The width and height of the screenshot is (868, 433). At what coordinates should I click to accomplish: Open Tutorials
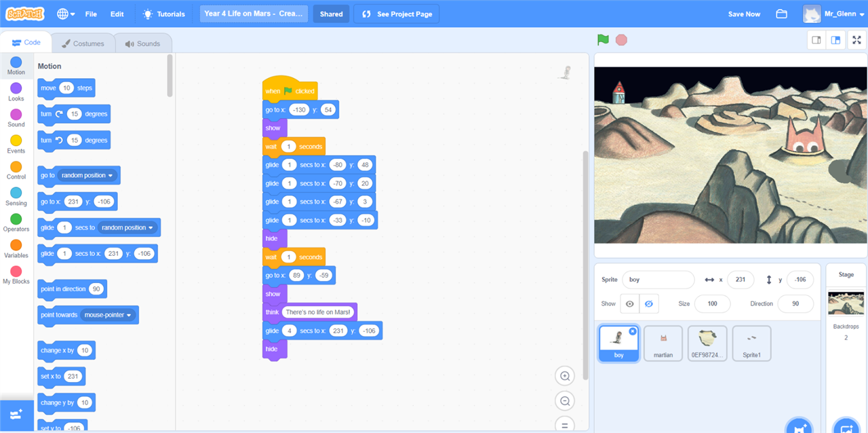164,14
